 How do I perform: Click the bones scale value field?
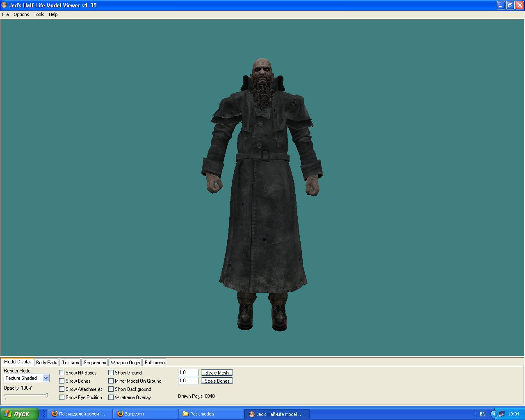pos(188,381)
